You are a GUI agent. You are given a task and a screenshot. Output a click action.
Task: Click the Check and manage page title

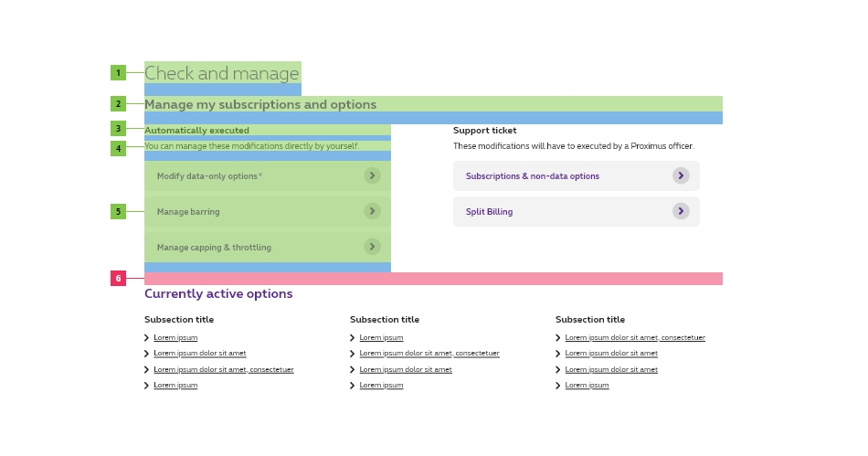[x=222, y=74]
